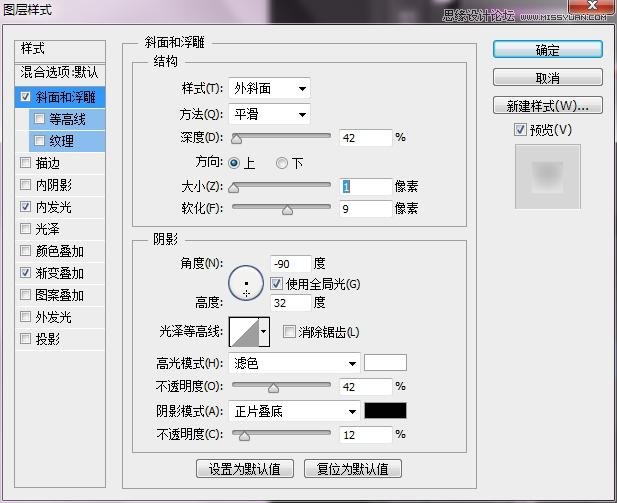The image size is (617, 503).
Task: Click the 角度 field showing -90
Action: click(291, 264)
